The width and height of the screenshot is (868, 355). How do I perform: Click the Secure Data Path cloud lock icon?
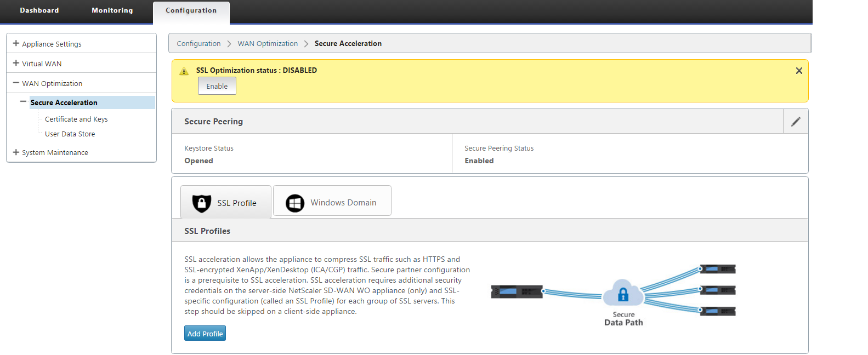click(623, 294)
